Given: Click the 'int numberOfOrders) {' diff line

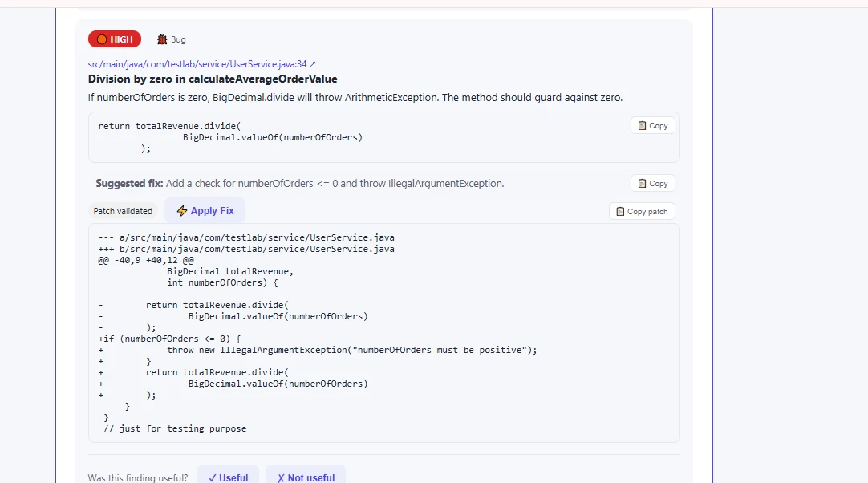Looking at the screenshot, I should (x=222, y=282).
